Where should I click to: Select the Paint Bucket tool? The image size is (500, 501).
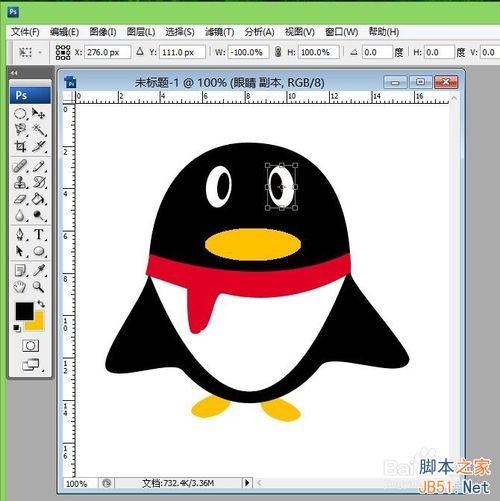[39, 199]
